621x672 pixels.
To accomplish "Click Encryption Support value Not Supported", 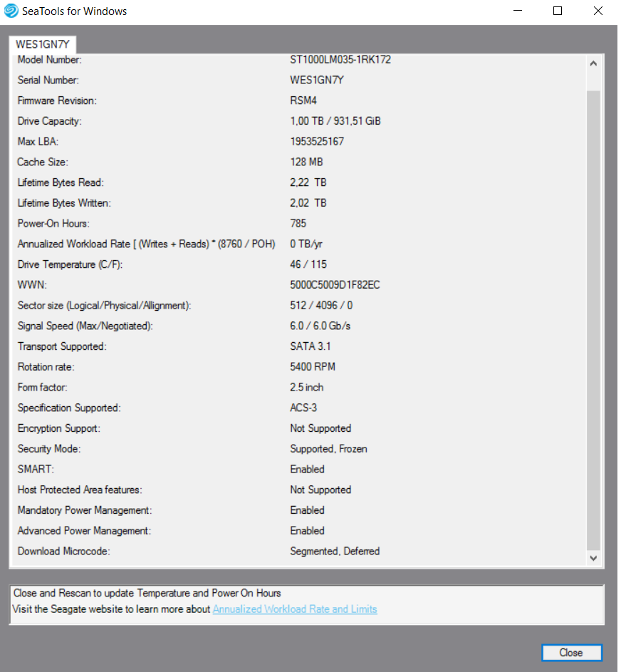I will tap(320, 428).
